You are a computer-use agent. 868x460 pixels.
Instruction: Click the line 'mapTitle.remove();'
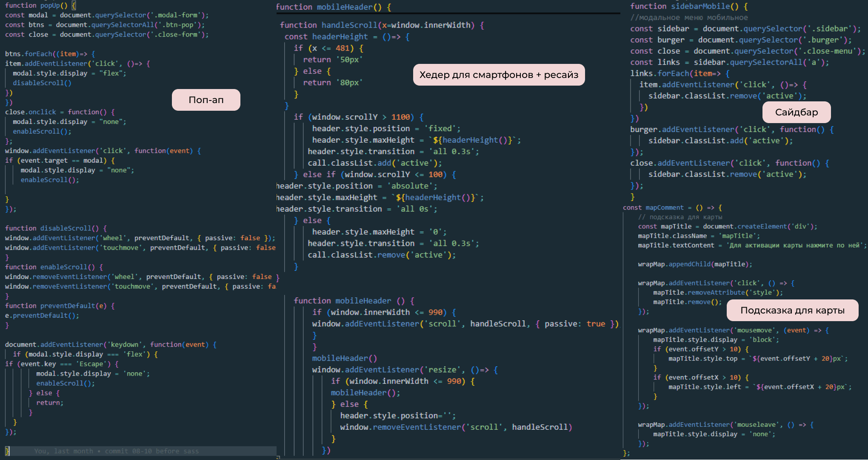pyautogui.click(x=688, y=302)
